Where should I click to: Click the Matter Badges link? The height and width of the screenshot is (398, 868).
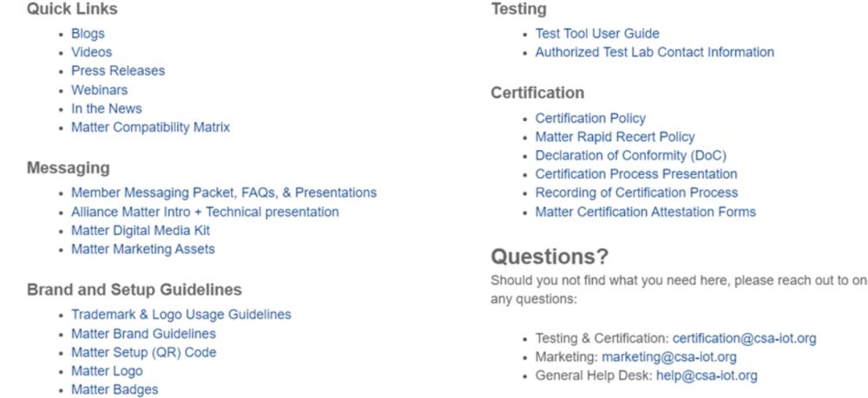pyautogui.click(x=115, y=389)
